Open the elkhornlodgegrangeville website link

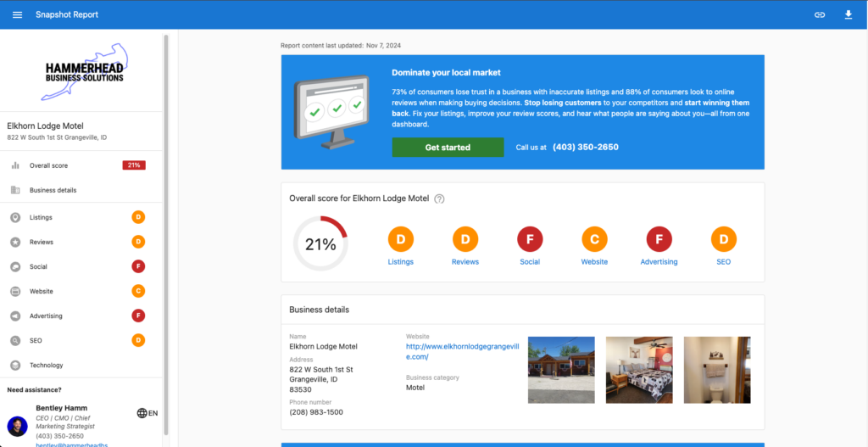[462, 351]
